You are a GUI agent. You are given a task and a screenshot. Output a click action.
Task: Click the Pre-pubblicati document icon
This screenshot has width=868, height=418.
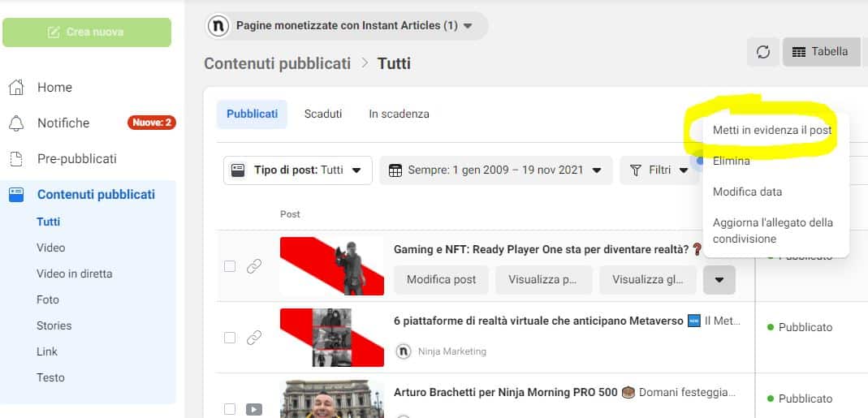pos(16,159)
